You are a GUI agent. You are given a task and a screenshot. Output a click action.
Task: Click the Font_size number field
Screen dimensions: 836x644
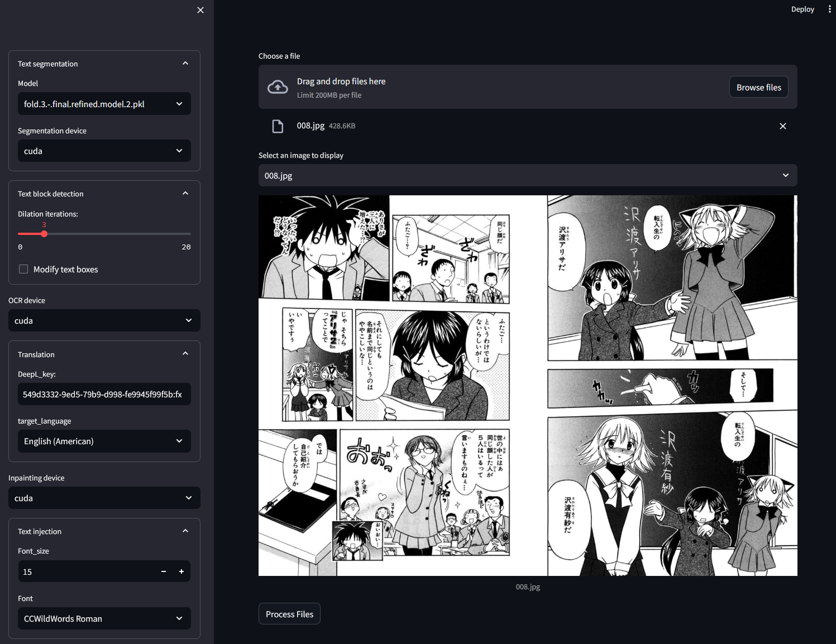(87, 571)
